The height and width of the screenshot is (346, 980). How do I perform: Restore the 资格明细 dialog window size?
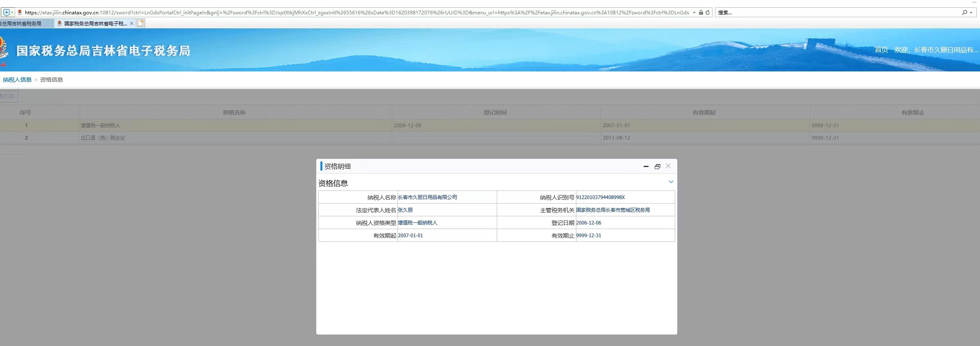tap(657, 166)
